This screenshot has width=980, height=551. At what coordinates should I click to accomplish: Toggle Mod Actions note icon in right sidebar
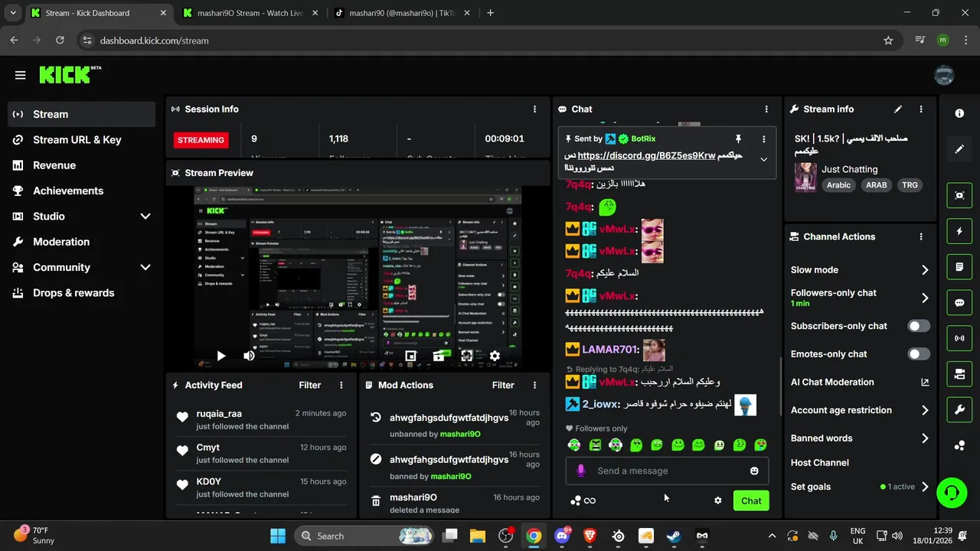point(959,267)
